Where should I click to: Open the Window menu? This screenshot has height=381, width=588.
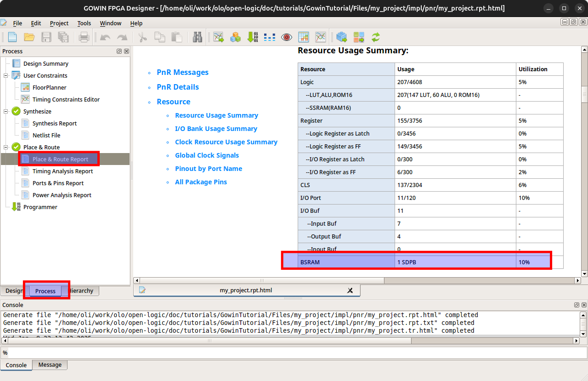111,23
